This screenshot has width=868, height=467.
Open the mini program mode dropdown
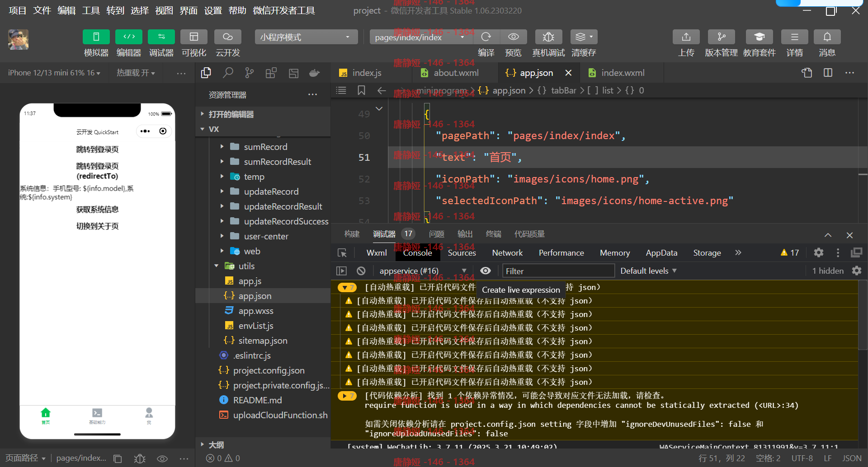pos(306,37)
